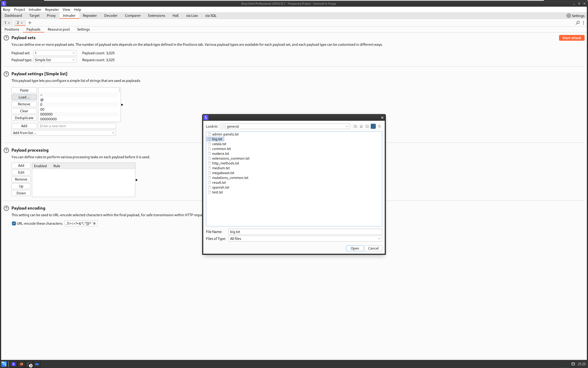This screenshot has width=588, height=368.
Task: Click the Start attack button
Action: [571, 38]
